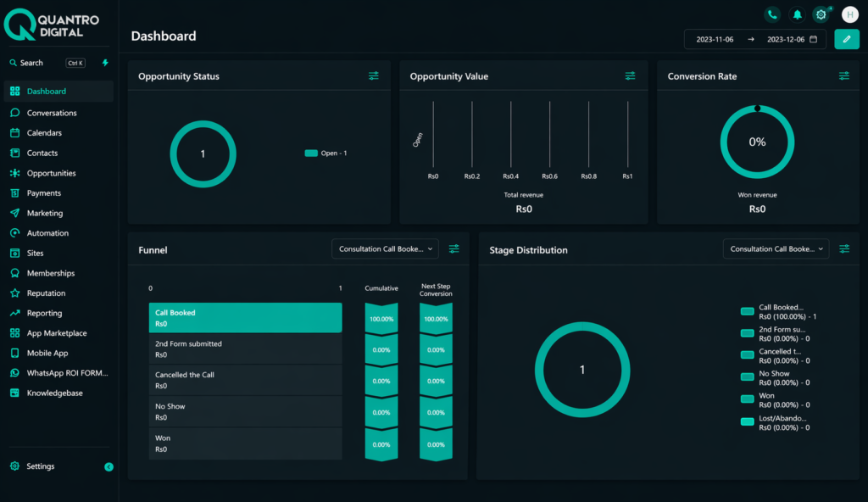Open WhatsApp ROI FORM link
Screen dimensions: 868x502
click(58, 373)
